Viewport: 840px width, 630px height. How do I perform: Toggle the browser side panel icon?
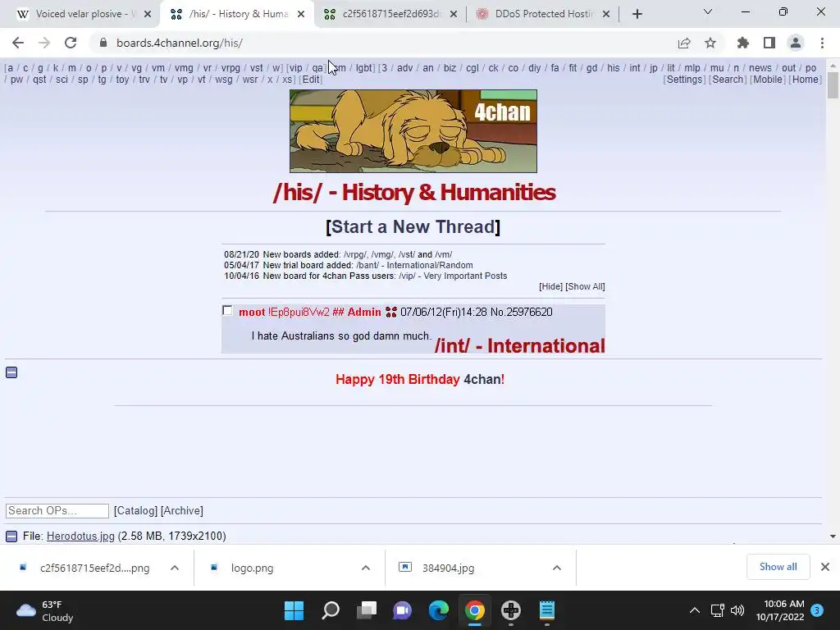pyautogui.click(x=769, y=43)
